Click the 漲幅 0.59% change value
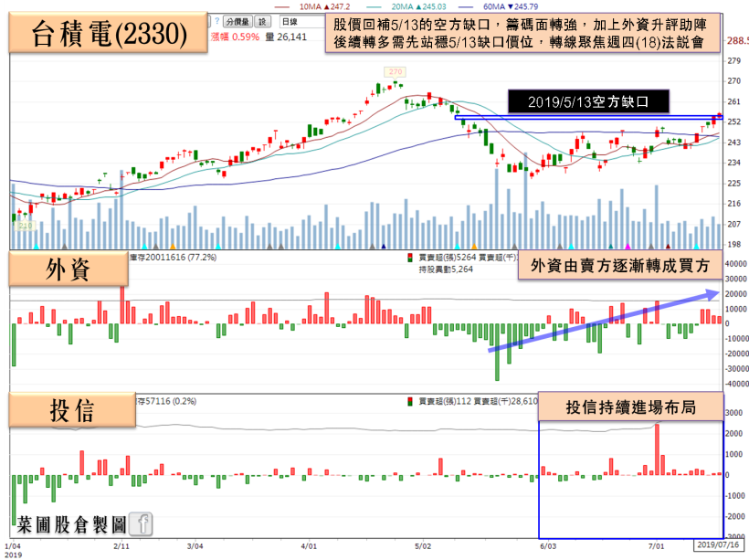 [x=235, y=37]
